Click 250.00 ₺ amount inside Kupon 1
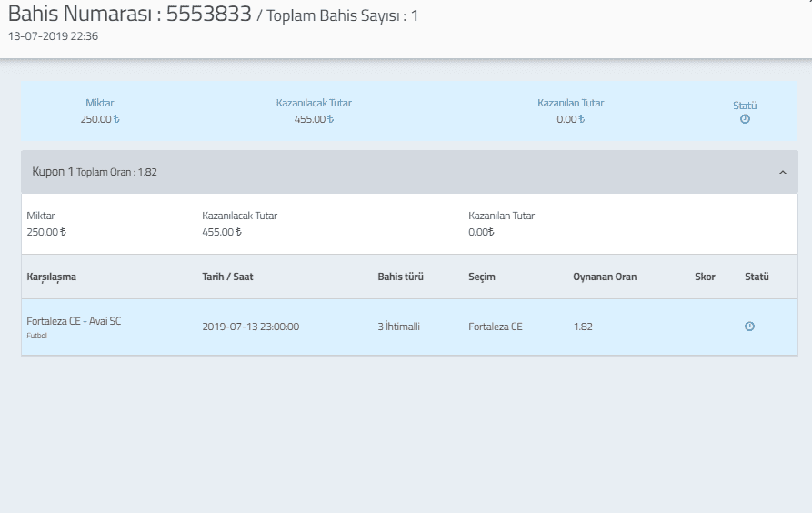Image resolution: width=812 pixels, height=513 pixels. [x=46, y=232]
